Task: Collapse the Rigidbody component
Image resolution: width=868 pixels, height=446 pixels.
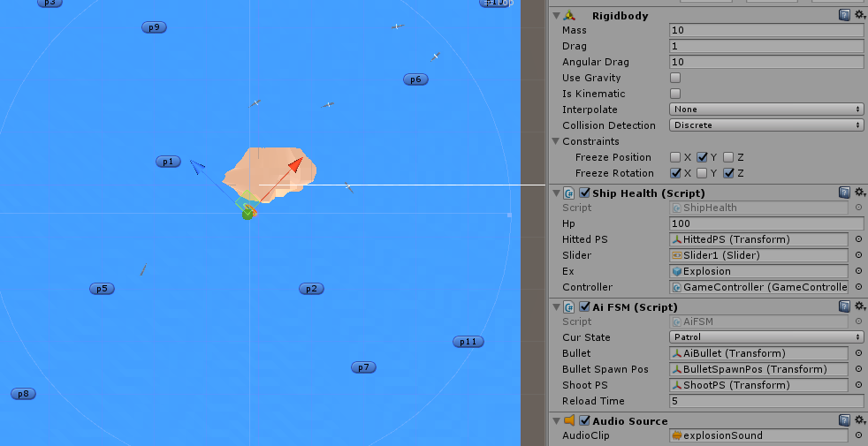Action: (556, 16)
